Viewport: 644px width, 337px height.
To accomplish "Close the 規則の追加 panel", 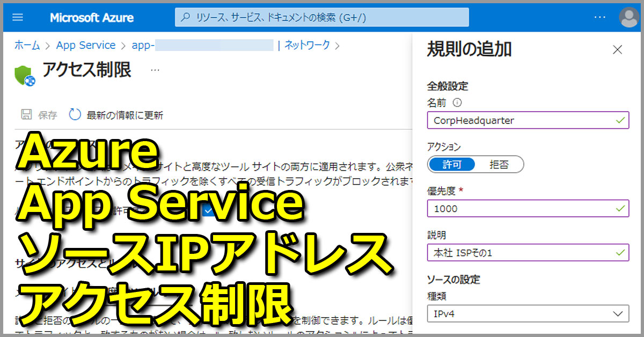I will click(617, 49).
